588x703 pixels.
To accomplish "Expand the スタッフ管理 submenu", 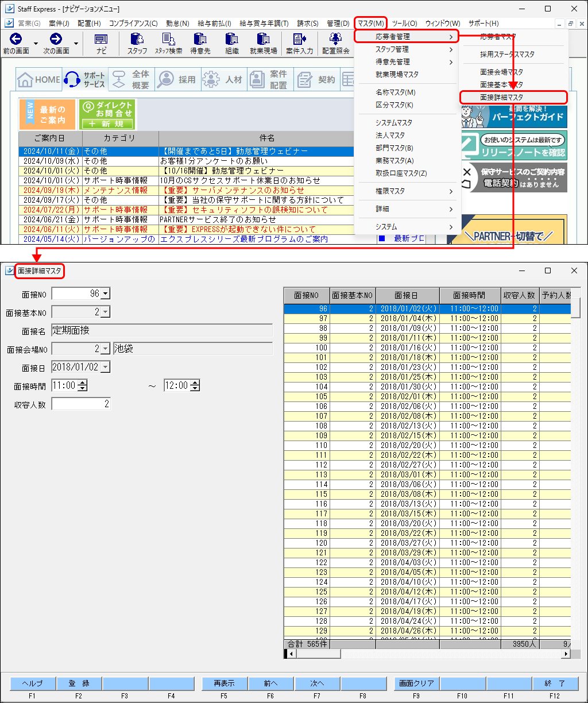I will 407,49.
